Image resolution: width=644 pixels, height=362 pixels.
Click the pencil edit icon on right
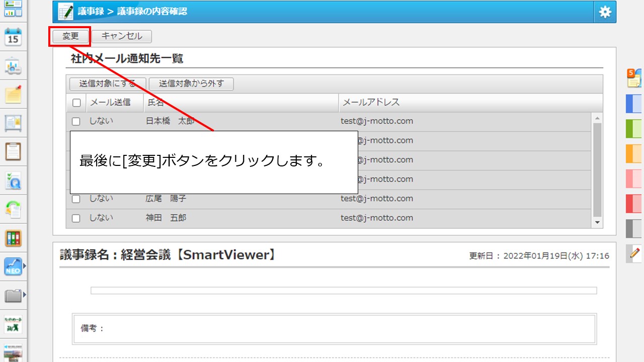(x=634, y=253)
